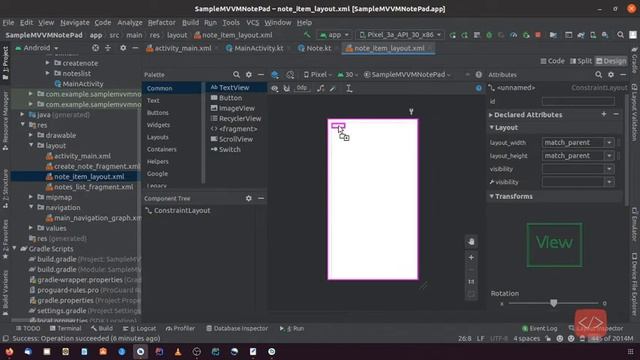The height and width of the screenshot is (360, 640).
Task: Stop the running app red square
Action: pyautogui.click(x=538, y=35)
